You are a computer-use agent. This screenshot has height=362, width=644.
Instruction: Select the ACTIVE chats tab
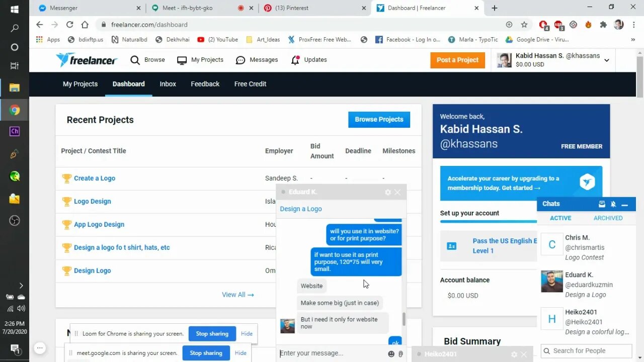pyautogui.click(x=560, y=218)
